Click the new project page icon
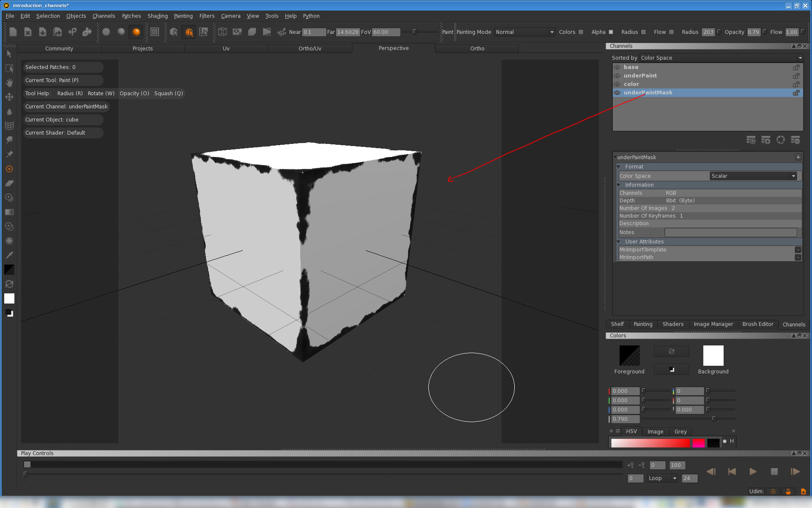 [13, 32]
